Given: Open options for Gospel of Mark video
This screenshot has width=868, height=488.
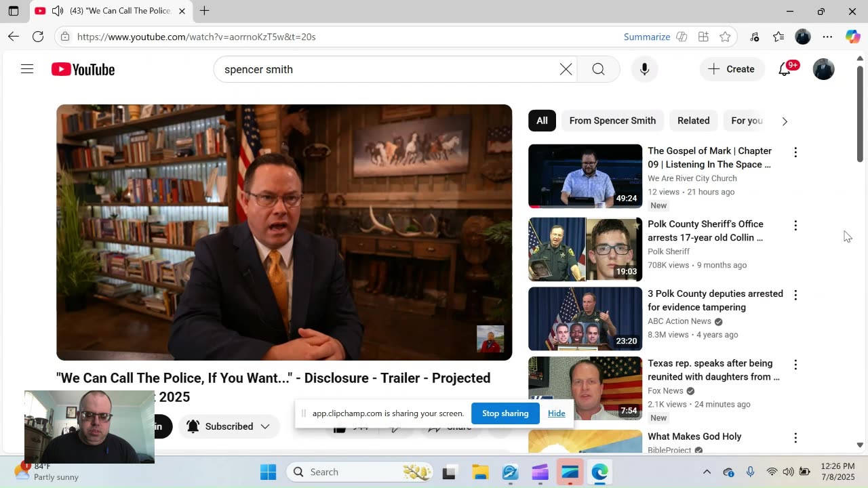Looking at the screenshot, I should [x=795, y=152].
